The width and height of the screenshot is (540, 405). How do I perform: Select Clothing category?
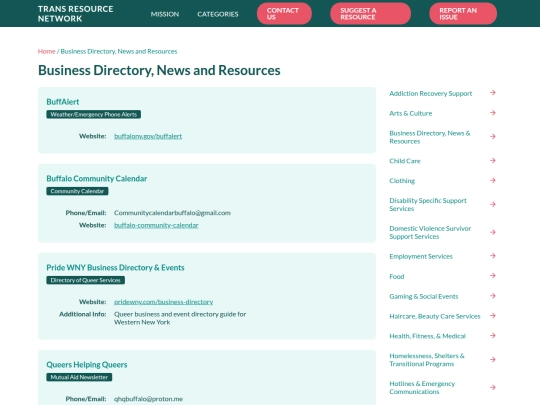[402, 181]
